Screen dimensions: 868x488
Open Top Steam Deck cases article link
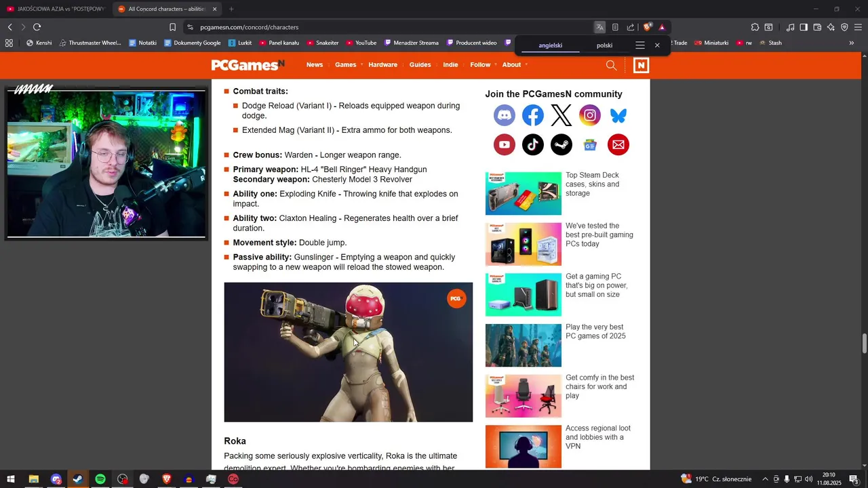pos(593,184)
